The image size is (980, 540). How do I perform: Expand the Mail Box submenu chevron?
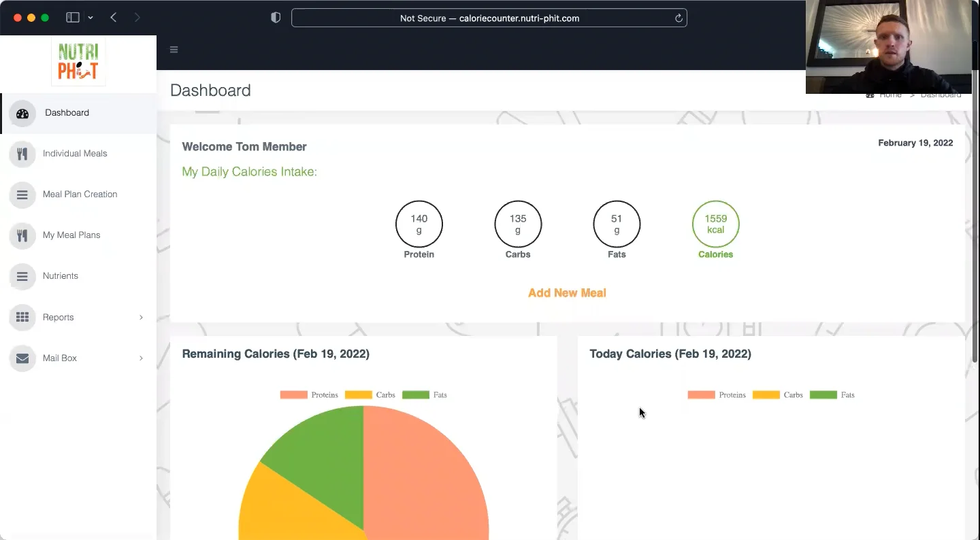tap(142, 358)
